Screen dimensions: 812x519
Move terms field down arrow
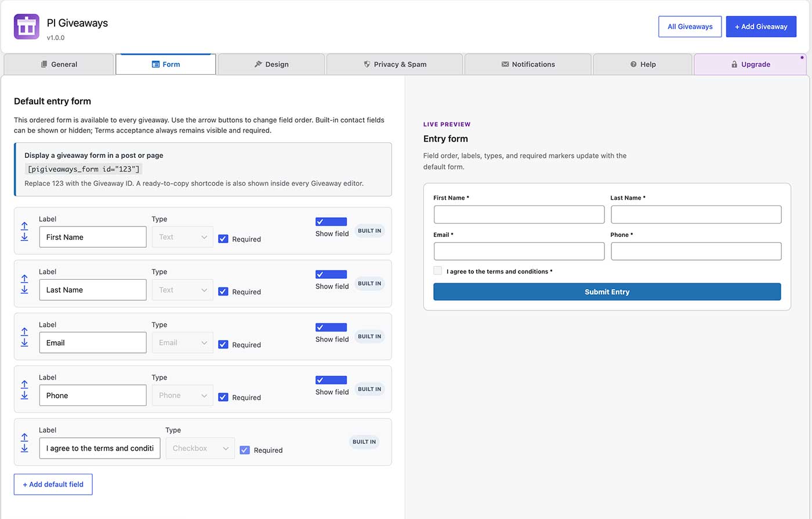(24, 448)
